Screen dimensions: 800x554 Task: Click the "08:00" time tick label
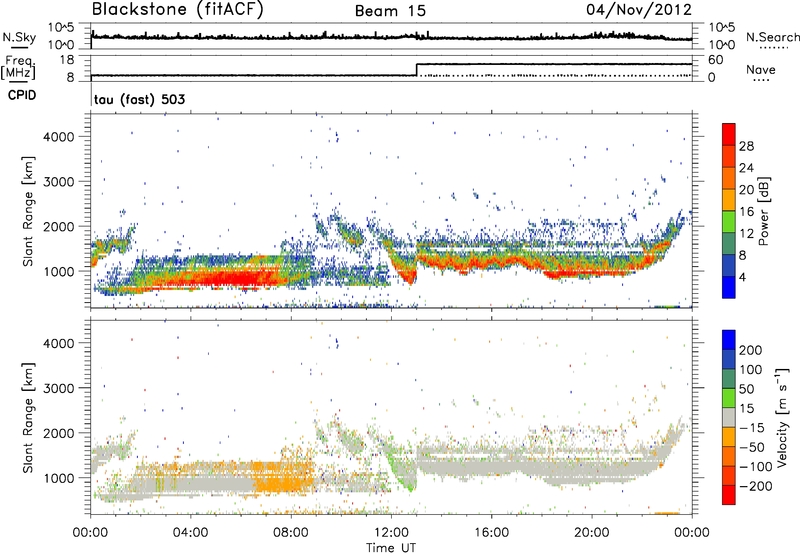click(x=291, y=533)
